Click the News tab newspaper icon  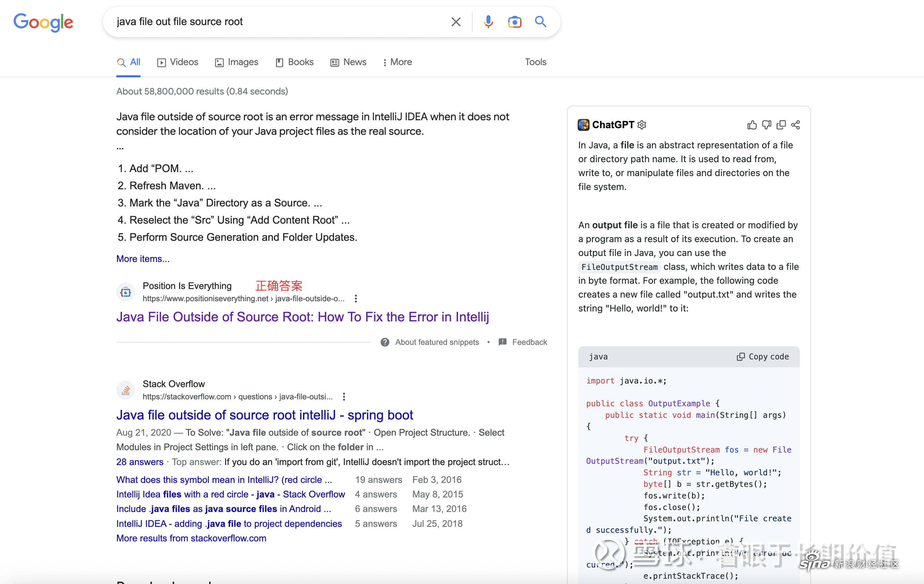(x=335, y=62)
